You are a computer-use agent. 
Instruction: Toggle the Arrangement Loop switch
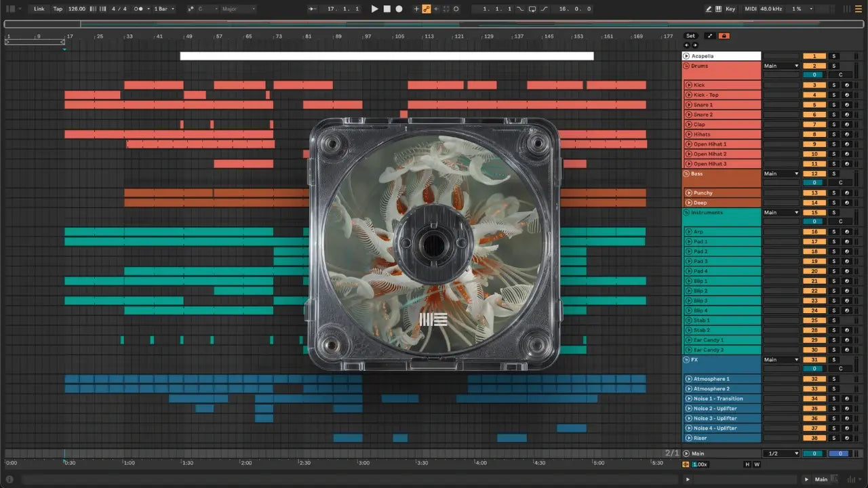click(532, 9)
